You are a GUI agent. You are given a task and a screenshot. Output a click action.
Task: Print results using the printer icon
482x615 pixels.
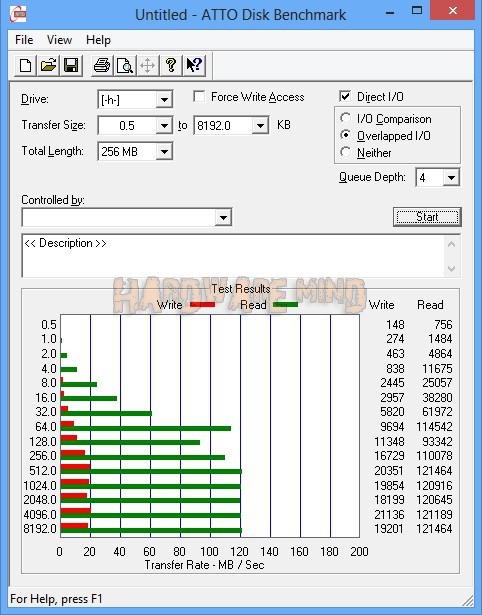[102, 65]
